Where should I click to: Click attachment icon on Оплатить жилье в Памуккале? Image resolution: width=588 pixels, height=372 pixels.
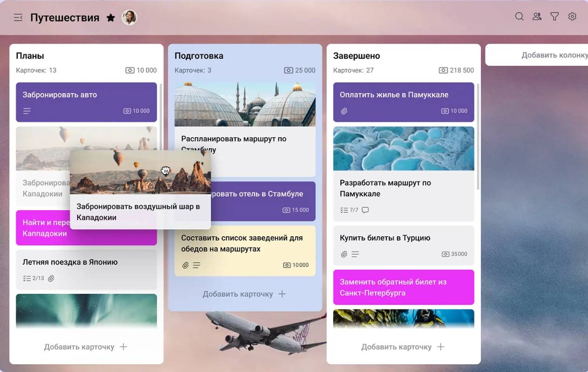pos(344,111)
